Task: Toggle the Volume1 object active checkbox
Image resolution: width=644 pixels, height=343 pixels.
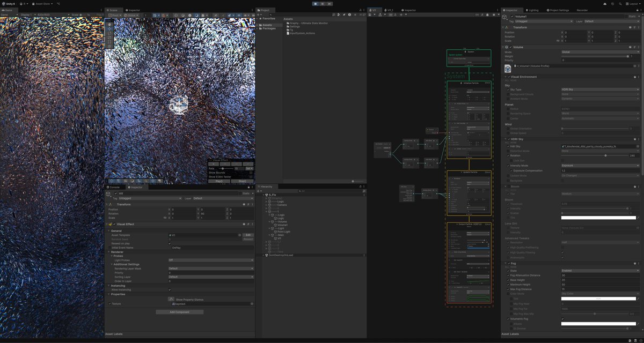Action: (x=512, y=17)
